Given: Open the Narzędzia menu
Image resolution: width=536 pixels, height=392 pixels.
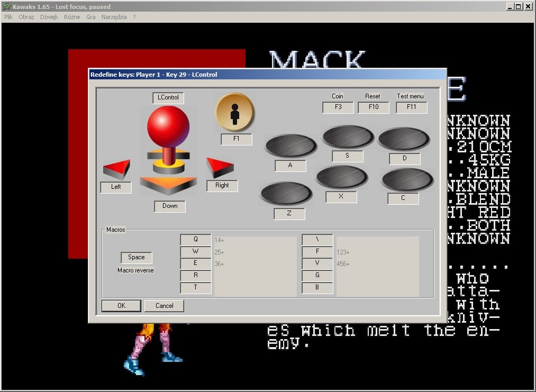Looking at the screenshot, I should pyautogui.click(x=114, y=17).
